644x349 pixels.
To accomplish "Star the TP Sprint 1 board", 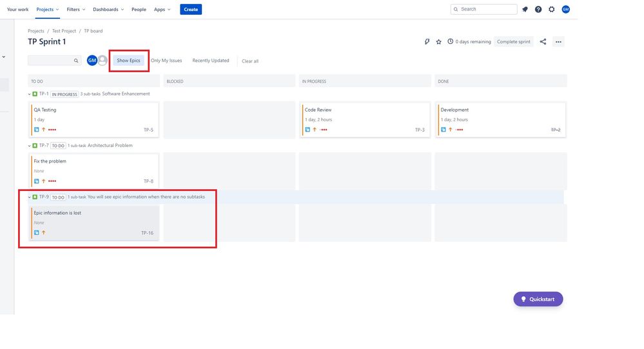I will (x=438, y=41).
